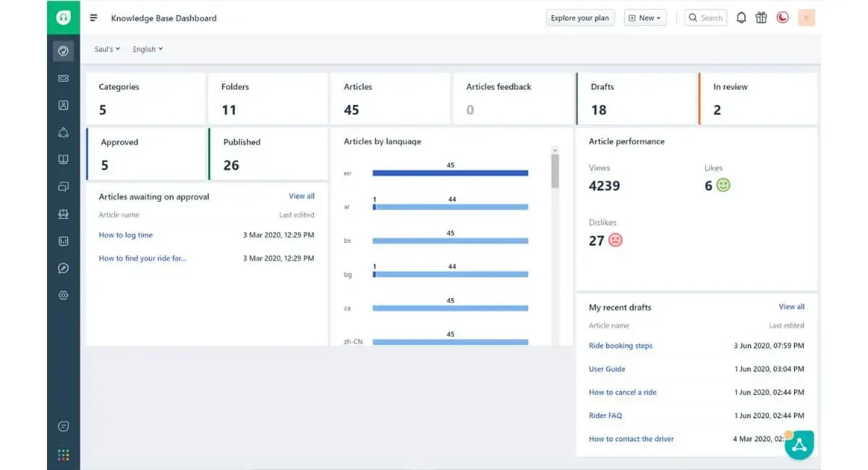The width and height of the screenshot is (868, 470).
Task: Open the Categories card
Action: 145,98
